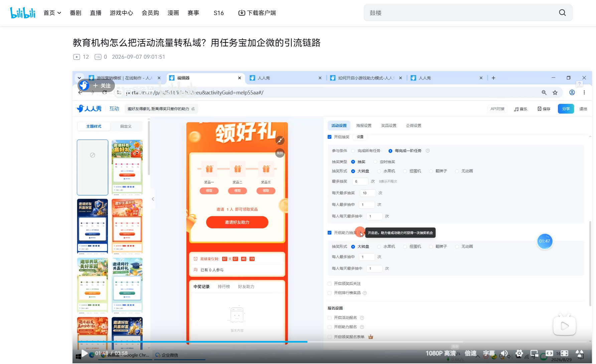This screenshot has width=596, height=364.
Task: Click the 邀请好友助力 red button
Action: 237,222
